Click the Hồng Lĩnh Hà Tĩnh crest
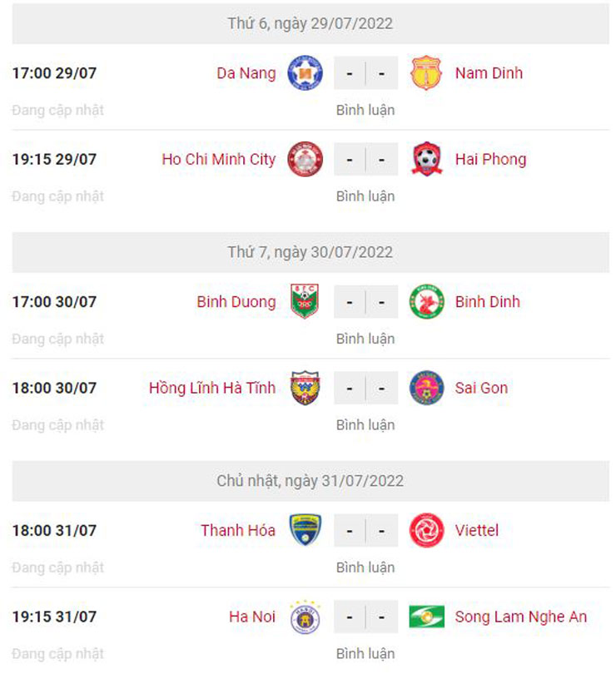 (x=304, y=389)
